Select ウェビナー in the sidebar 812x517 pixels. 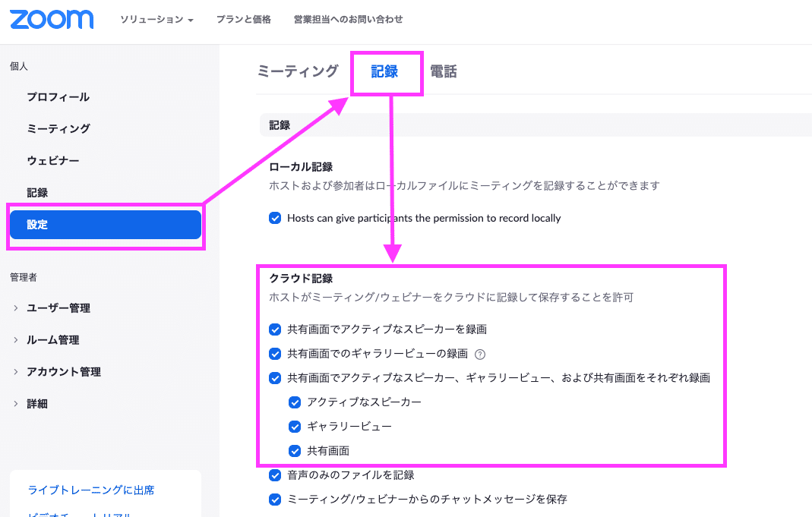(53, 160)
